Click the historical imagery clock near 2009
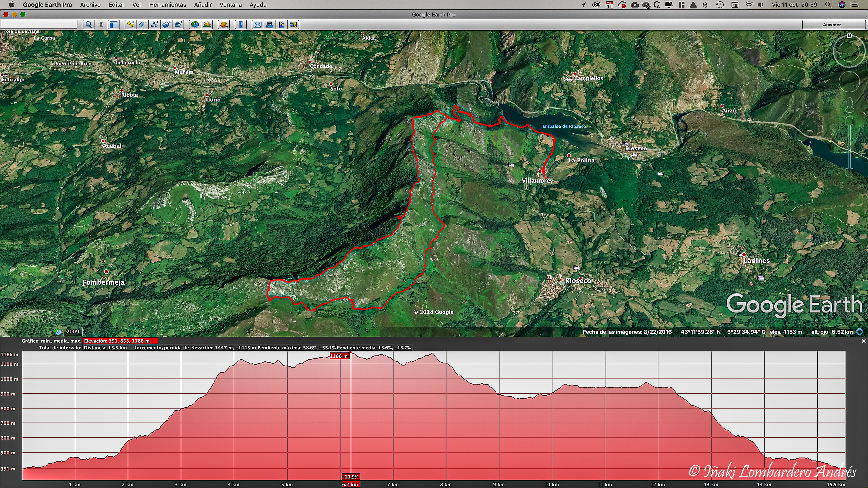The width and height of the screenshot is (868, 488). [58, 332]
